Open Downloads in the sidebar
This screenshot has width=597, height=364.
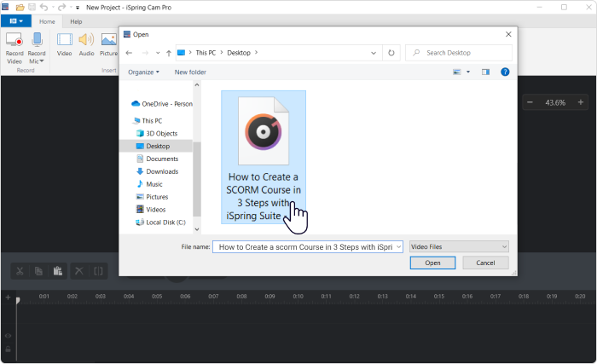[157, 171]
